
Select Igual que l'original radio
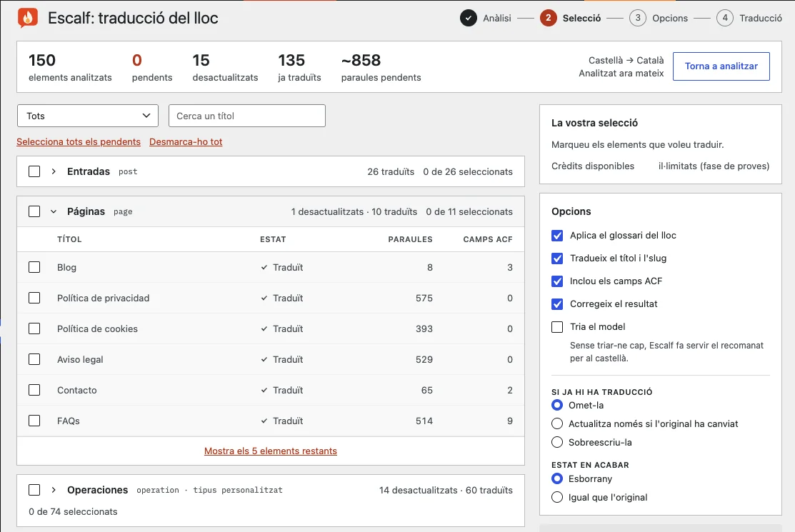[x=557, y=498]
